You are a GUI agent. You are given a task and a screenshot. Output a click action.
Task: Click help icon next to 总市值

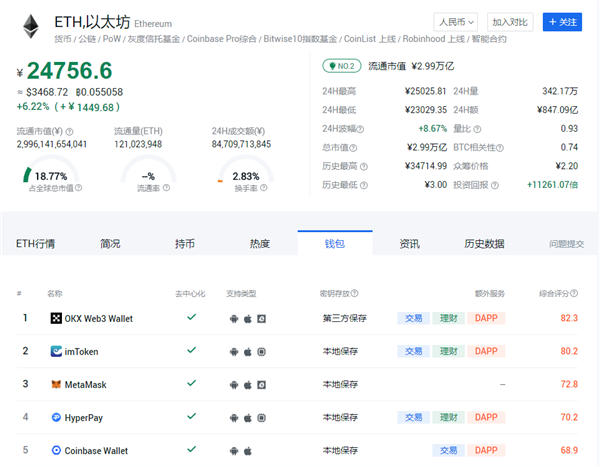(x=353, y=148)
